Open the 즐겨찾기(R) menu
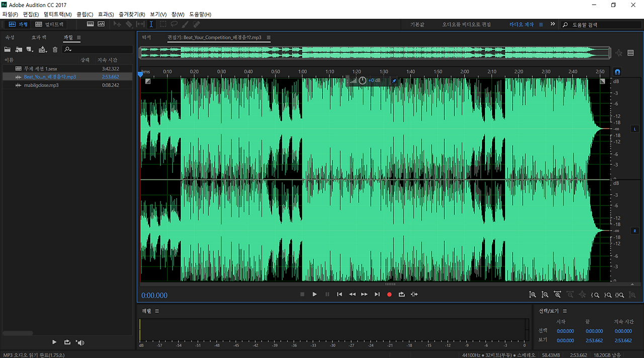The width and height of the screenshot is (644, 358). (132, 14)
